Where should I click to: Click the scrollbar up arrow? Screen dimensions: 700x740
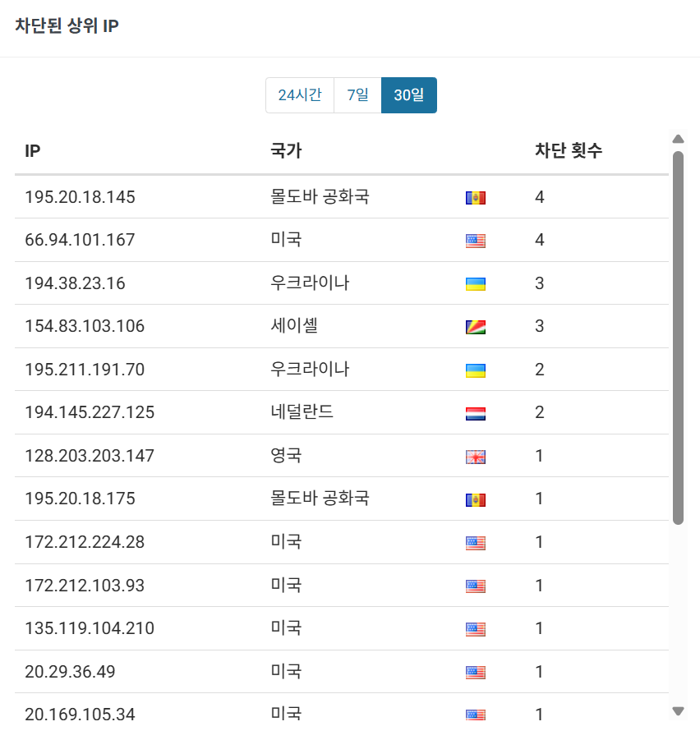pos(679,139)
